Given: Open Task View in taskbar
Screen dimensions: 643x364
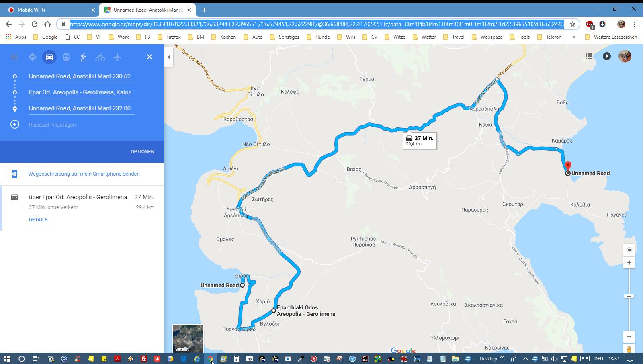Looking at the screenshot, I should 36,359.
